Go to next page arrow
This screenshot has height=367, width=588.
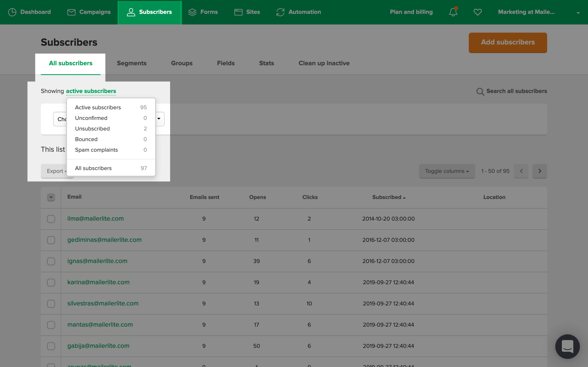pos(539,171)
